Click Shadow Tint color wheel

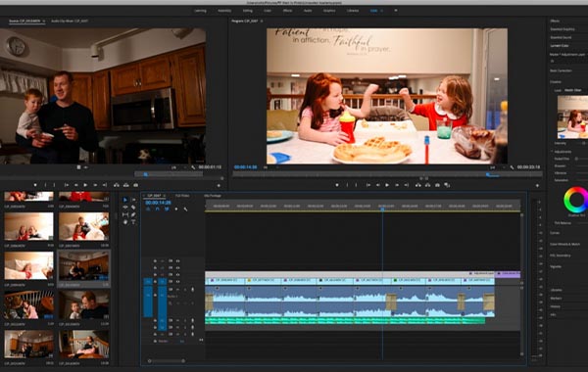[x=576, y=200]
